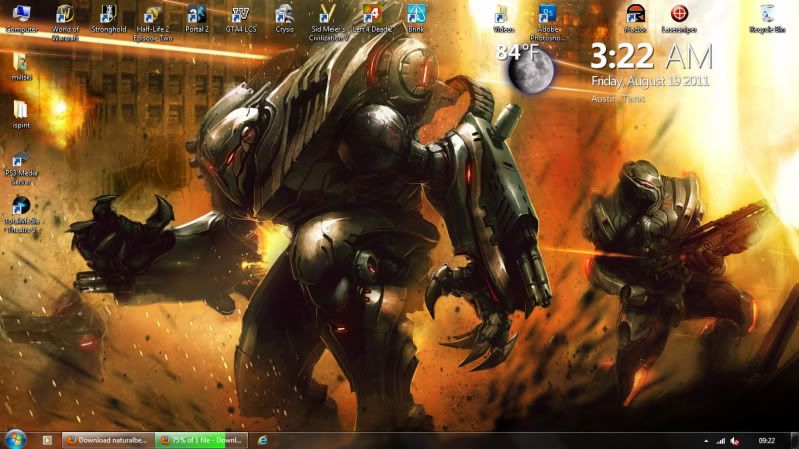Open the Recycle Bin
799x449 pixels.
(767, 19)
